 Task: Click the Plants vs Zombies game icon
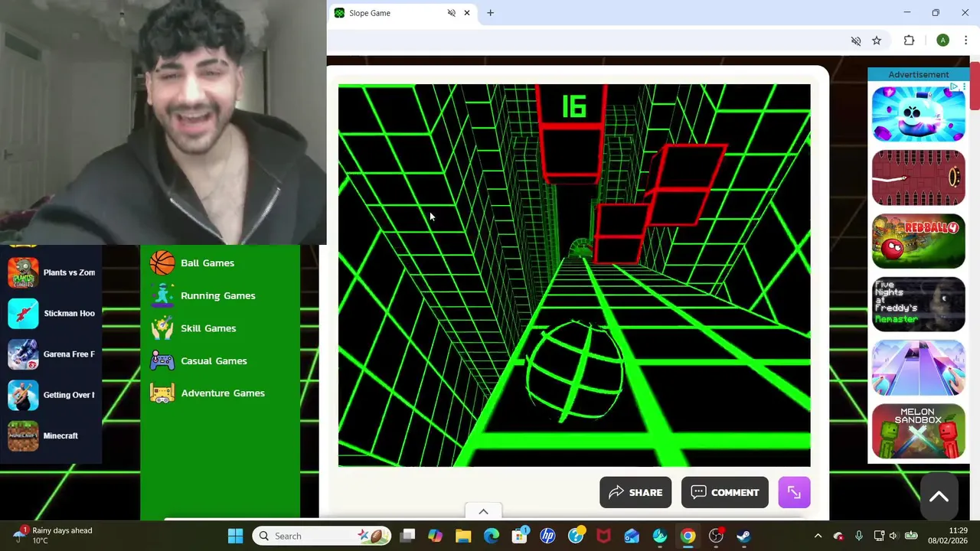[x=23, y=272]
